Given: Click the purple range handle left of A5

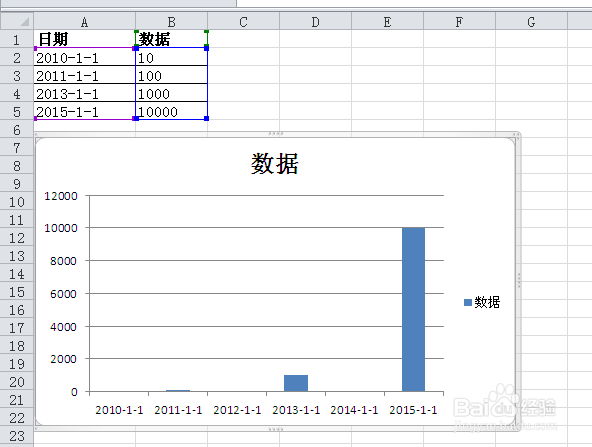Looking at the screenshot, I should coord(35,119).
